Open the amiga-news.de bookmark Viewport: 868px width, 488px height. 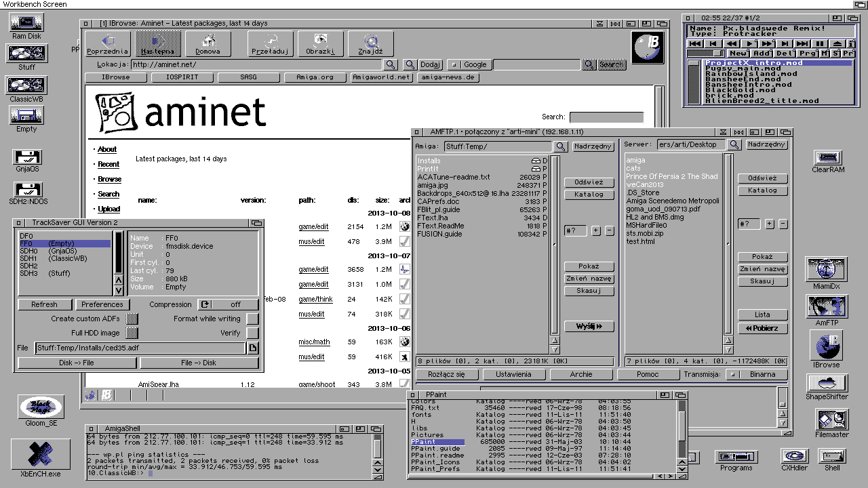[x=448, y=77]
